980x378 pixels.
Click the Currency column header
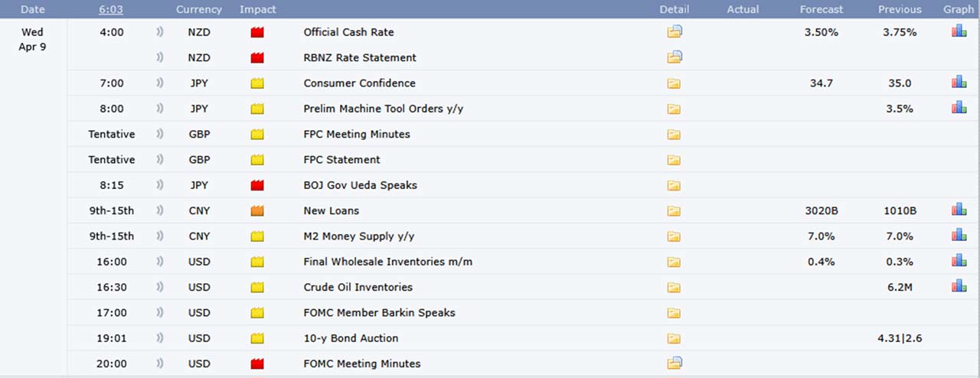[199, 9]
